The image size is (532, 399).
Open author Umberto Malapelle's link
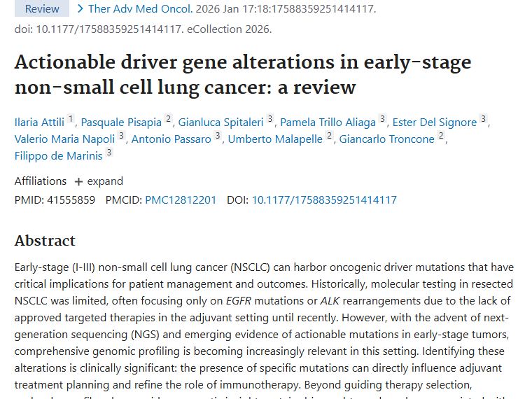[x=275, y=139]
